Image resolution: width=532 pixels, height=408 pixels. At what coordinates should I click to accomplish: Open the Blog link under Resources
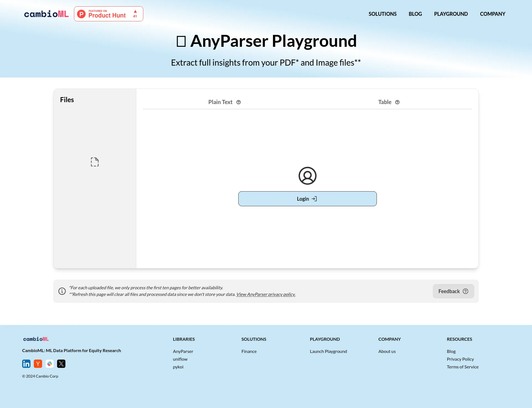[451, 351]
